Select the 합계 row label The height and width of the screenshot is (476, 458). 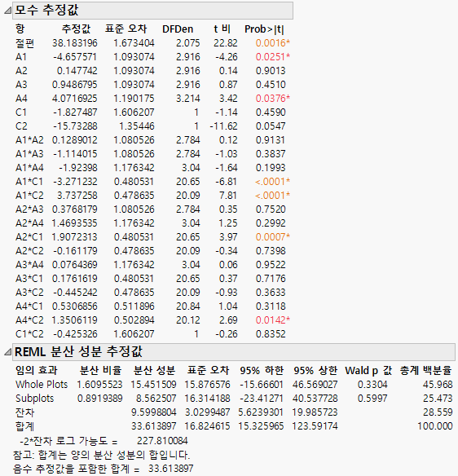(x=24, y=426)
